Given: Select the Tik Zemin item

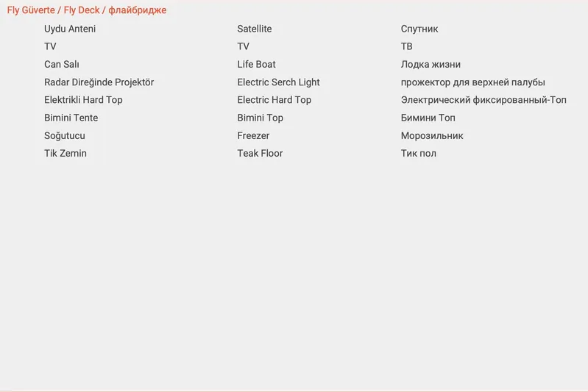Looking at the screenshot, I should pyautogui.click(x=65, y=154).
